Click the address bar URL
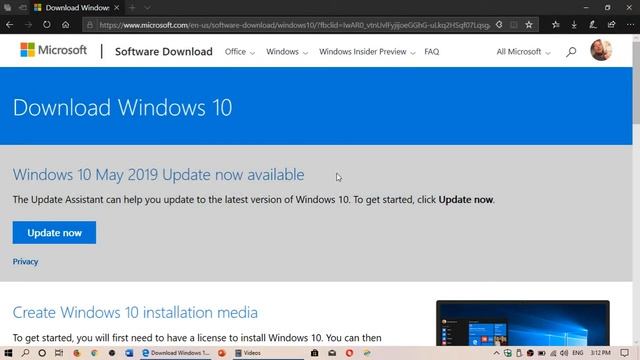This screenshot has width=640, height=360. tap(294, 25)
